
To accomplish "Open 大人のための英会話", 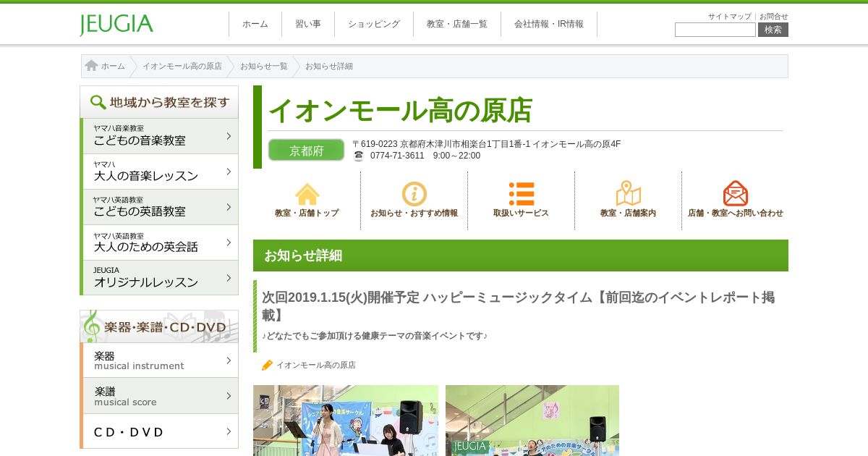I will [x=159, y=242].
